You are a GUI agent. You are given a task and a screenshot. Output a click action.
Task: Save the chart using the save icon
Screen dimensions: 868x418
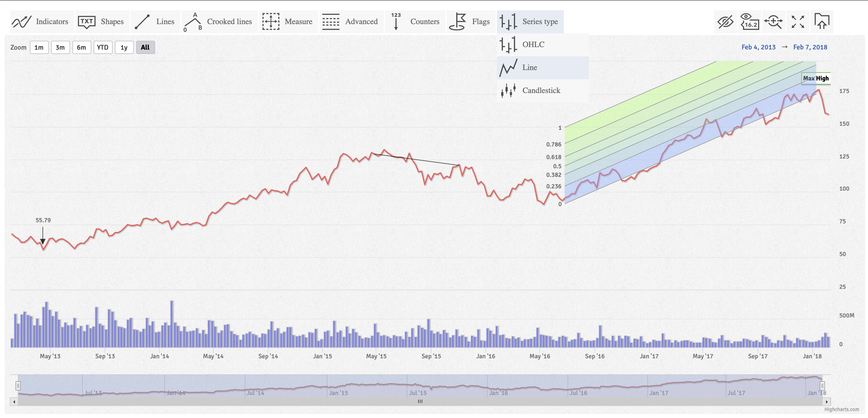tap(821, 22)
